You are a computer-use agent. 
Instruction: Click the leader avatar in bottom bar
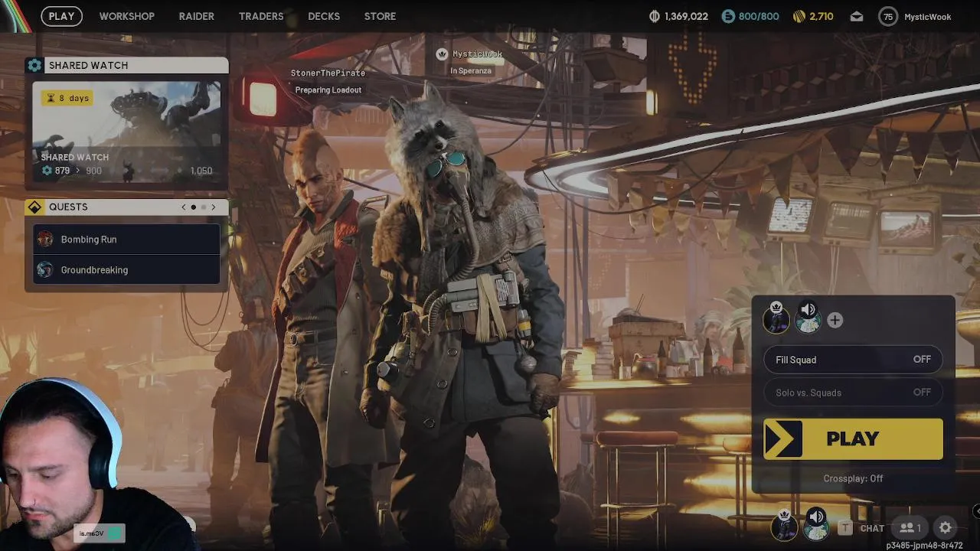[784, 525]
